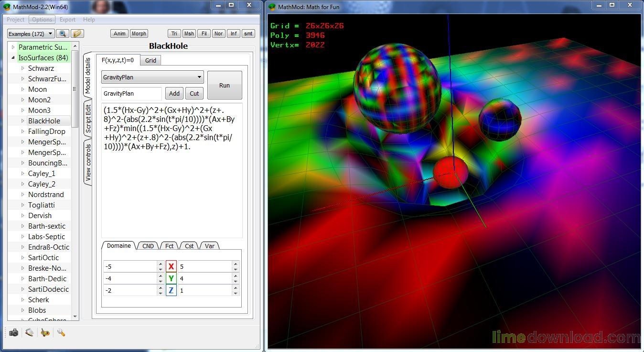Open the GravityPlan component dropdown
Viewport: 644px width, 352px height.
click(152, 77)
